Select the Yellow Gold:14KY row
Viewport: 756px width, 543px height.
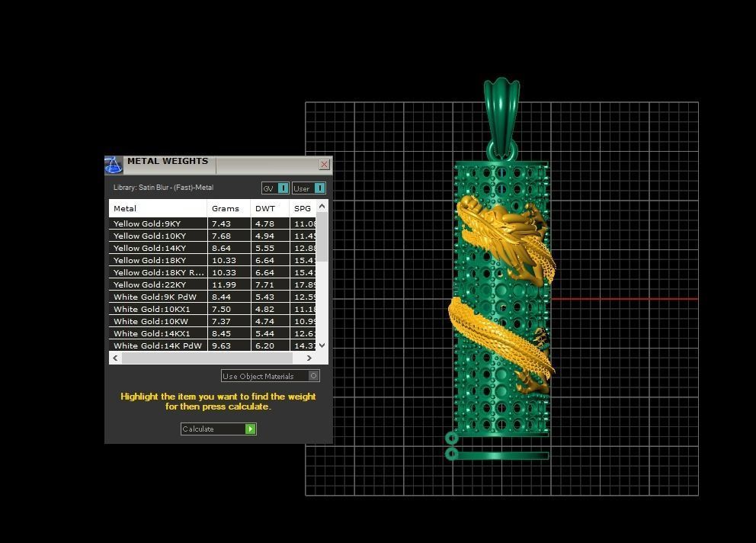tap(213, 248)
